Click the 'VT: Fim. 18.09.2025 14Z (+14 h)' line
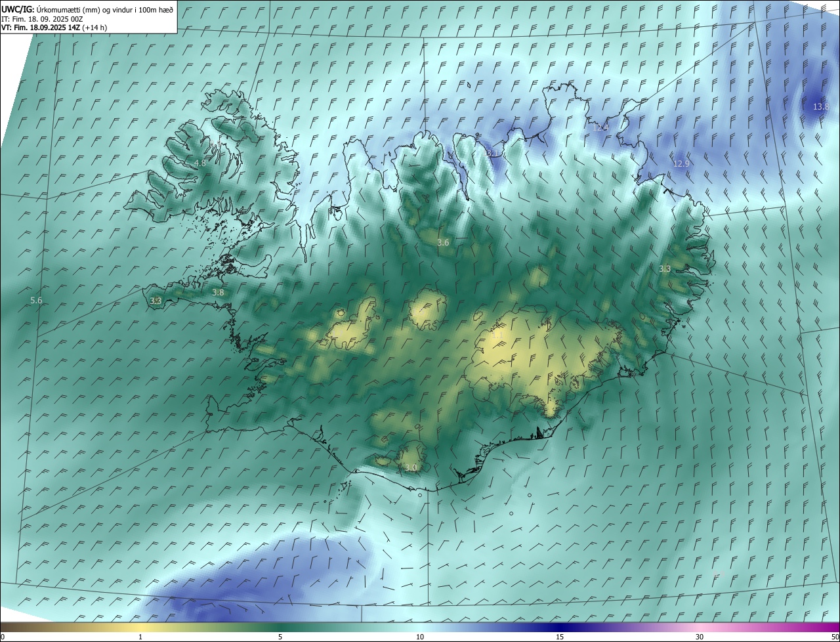 click(54, 28)
